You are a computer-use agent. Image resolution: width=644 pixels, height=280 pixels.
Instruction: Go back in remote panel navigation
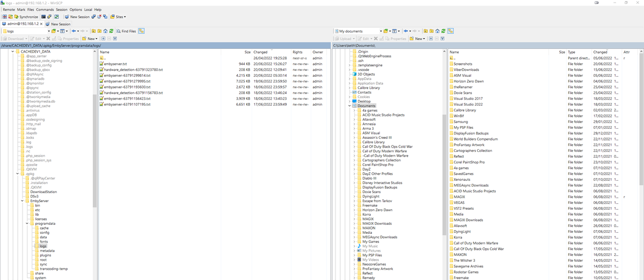point(74,31)
